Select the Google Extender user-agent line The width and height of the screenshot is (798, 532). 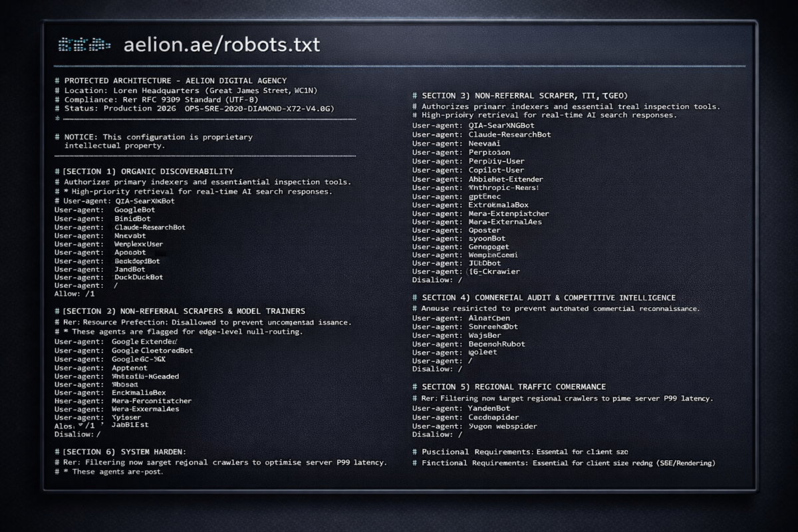point(116,341)
